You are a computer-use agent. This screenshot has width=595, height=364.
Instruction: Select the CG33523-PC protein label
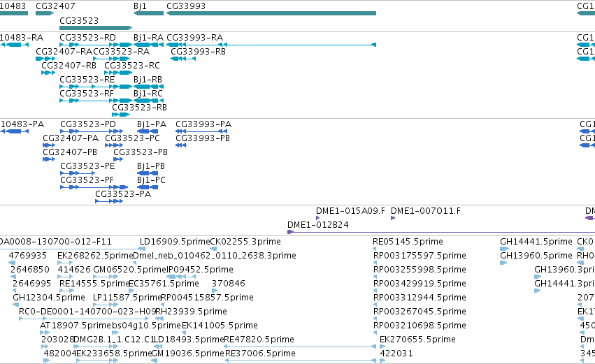132,138
